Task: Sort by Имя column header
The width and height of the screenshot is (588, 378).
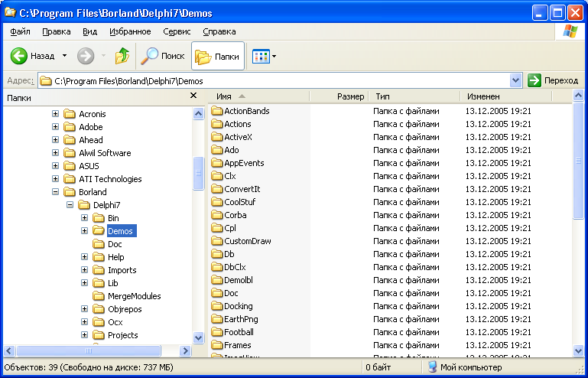Action: point(258,96)
